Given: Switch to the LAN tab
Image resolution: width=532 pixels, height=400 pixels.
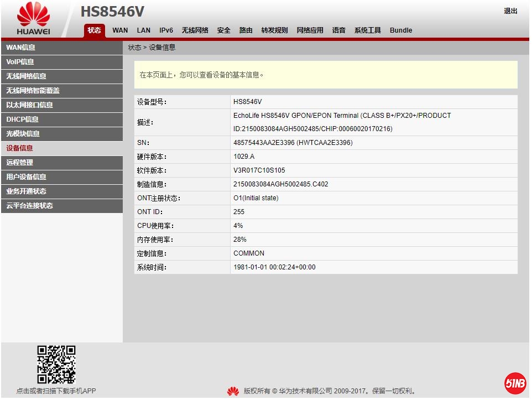Looking at the screenshot, I should pyautogui.click(x=143, y=30).
